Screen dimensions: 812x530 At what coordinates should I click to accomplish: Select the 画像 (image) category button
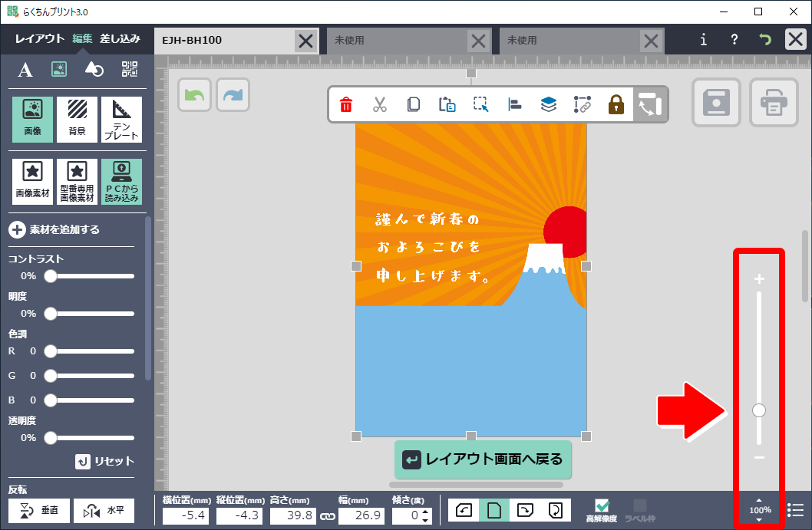click(33, 120)
